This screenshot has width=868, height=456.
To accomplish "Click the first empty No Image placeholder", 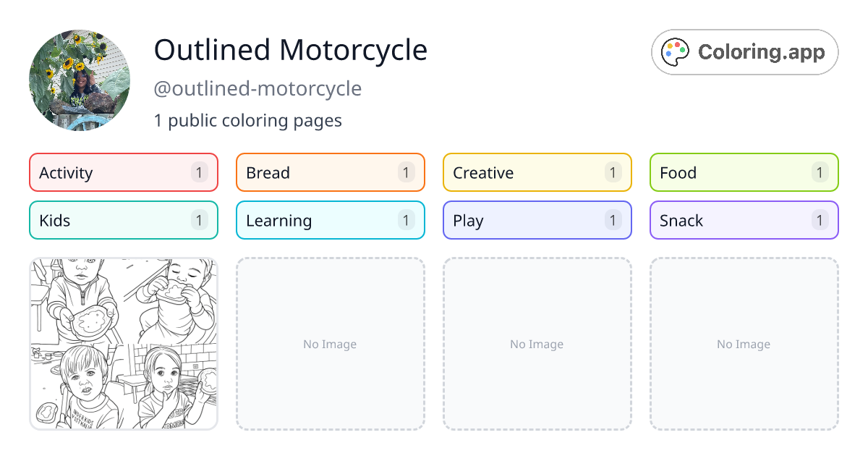I will coord(330,344).
